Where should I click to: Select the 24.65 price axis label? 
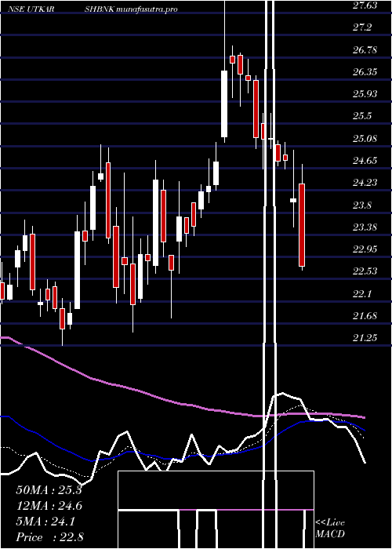click(x=365, y=161)
